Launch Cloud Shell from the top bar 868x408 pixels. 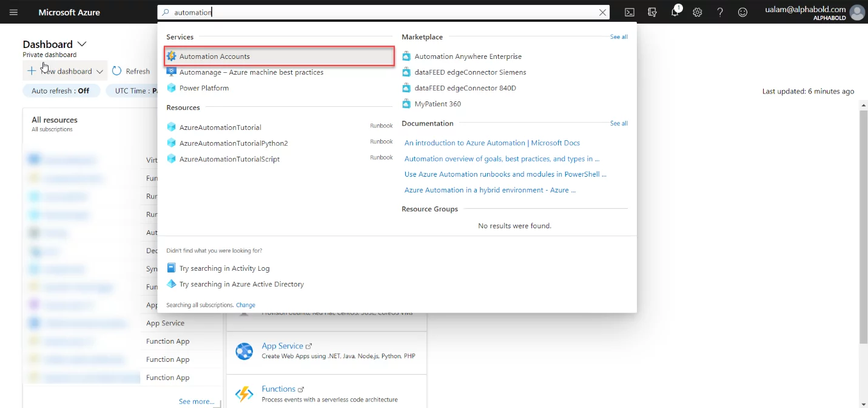(630, 12)
